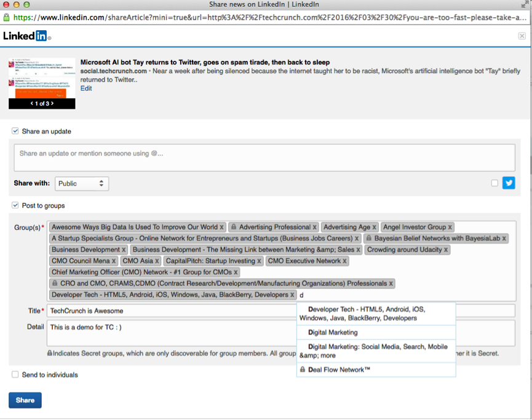Viewport: 532px width, 420px height.
Task: Remove CMO Executive Network tag
Action: [344, 261]
